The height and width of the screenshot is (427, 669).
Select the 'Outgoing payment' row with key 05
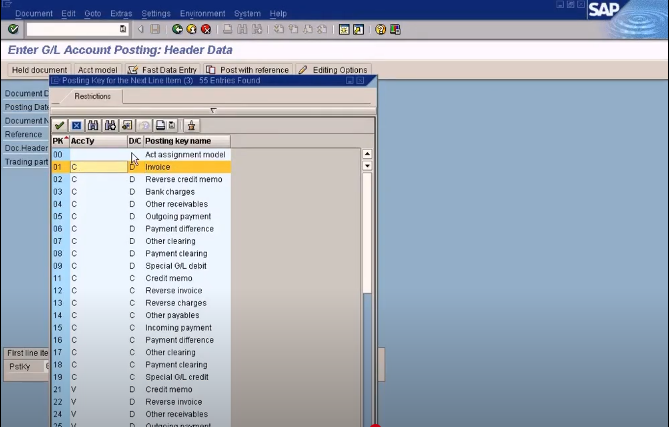coord(141,216)
